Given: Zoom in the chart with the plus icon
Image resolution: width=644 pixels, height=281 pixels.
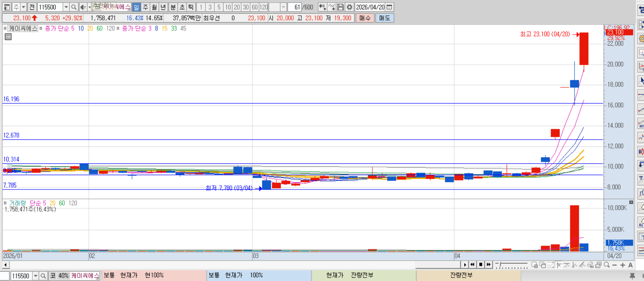Looking at the screenshot, I should pyautogui.click(x=623, y=265).
